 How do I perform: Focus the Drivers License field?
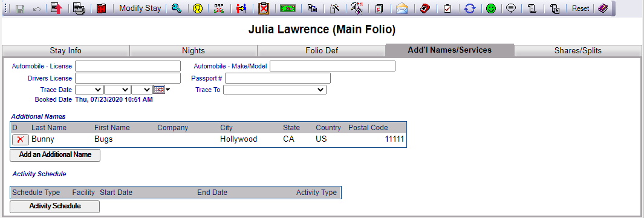tap(128, 78)
